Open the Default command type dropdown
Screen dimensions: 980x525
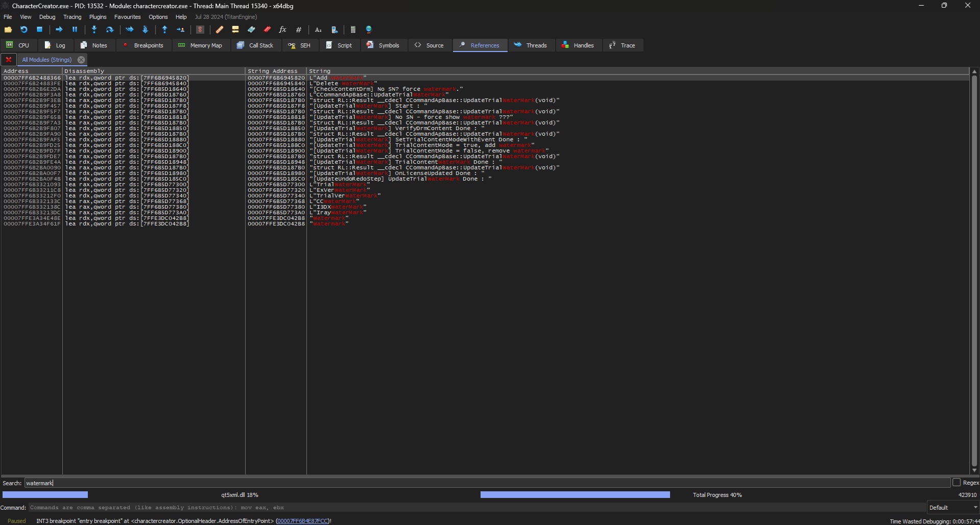pos(952,508)
